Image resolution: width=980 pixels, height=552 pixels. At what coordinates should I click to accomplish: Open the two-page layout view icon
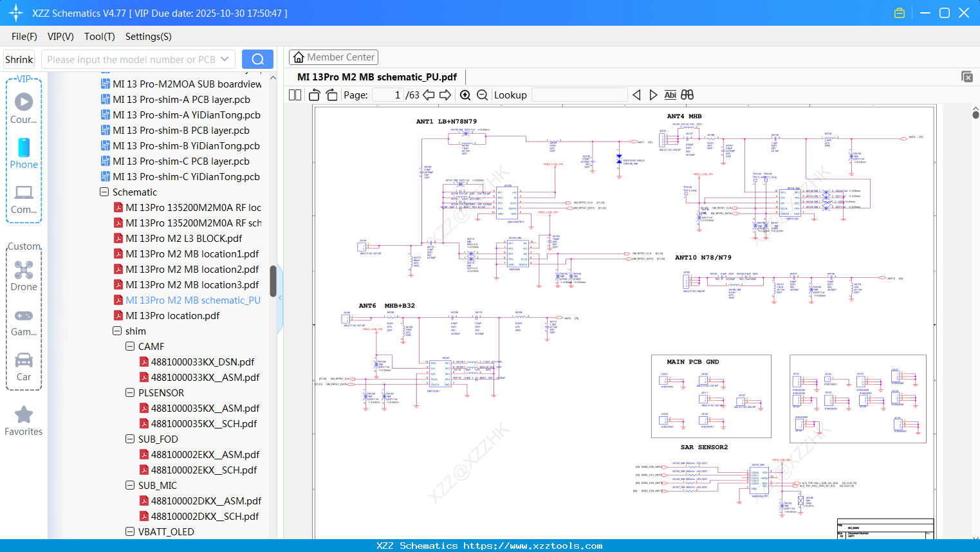pyautogui.click(x=294, y=95)
